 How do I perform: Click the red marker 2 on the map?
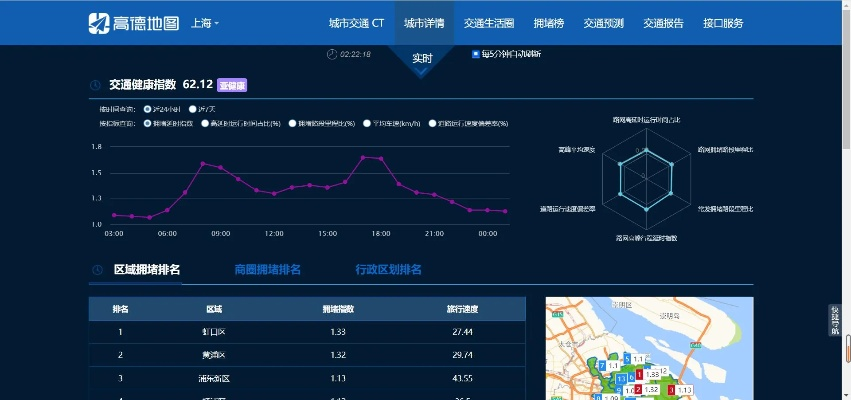click(x=637, y=389)
